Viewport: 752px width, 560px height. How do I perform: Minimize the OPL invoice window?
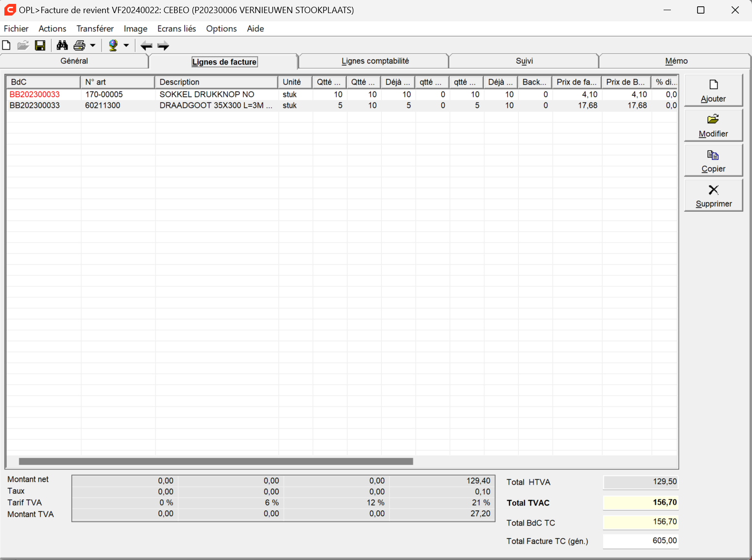(x=667, y=10)
